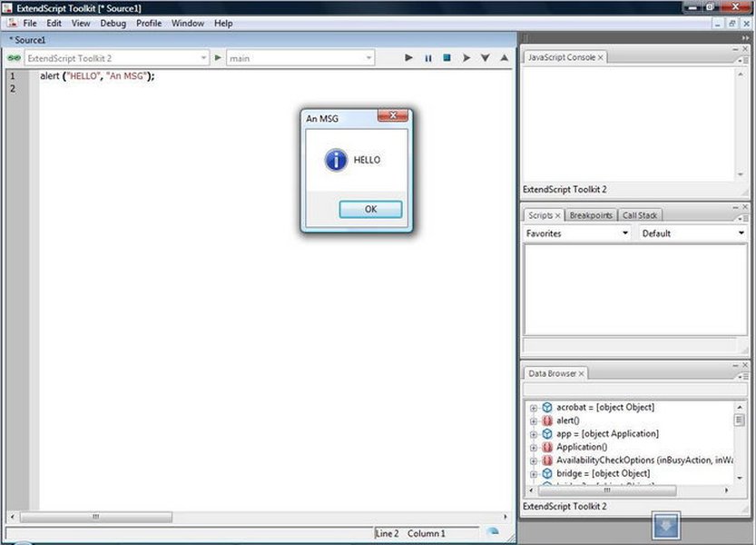Close the An MSG alert dialog
The height and width of the screenshot is (545, 756).
pos(392,115)
